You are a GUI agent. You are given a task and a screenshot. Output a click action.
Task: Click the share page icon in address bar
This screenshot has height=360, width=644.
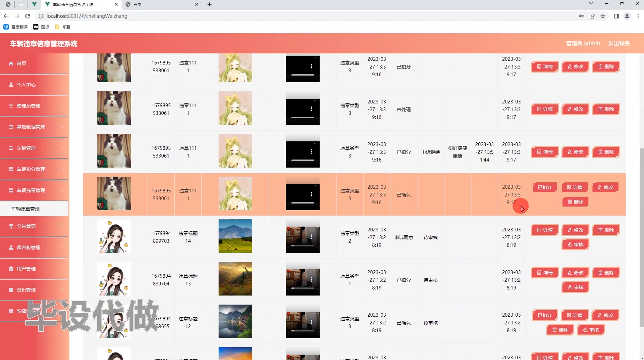(x=592, y=16)
